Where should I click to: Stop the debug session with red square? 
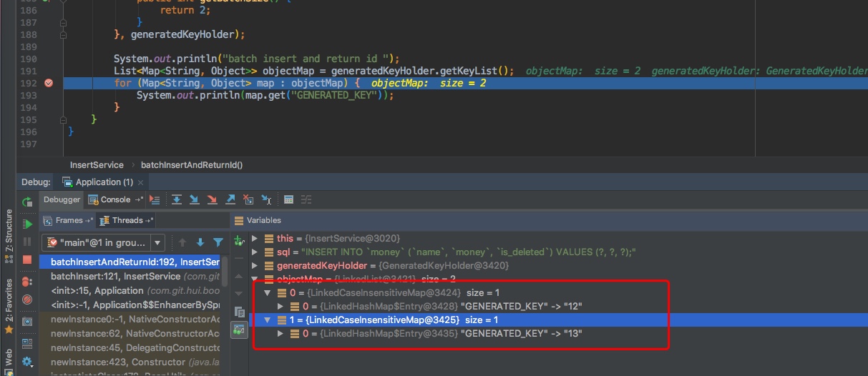coord(27,260)
